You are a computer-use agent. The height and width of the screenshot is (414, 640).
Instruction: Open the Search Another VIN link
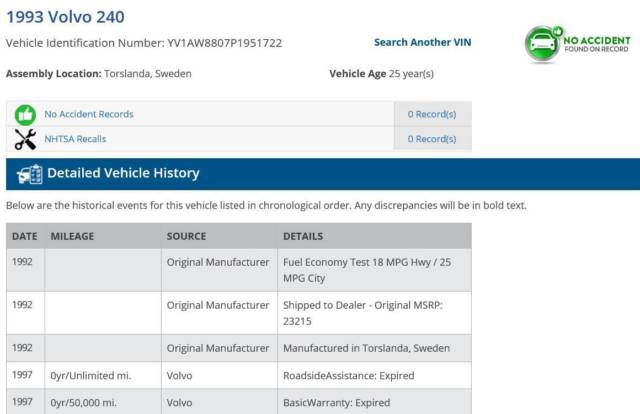(x=422, y=42)
